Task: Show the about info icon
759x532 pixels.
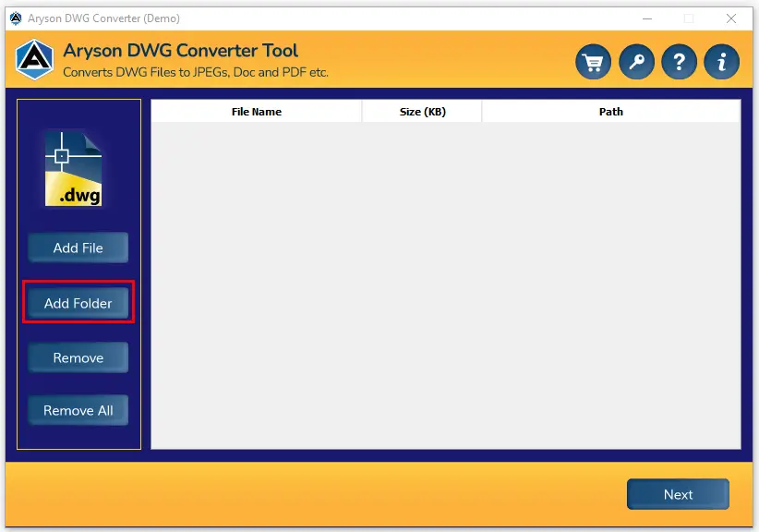Action: pyautogui.click(x=722, y=62)
